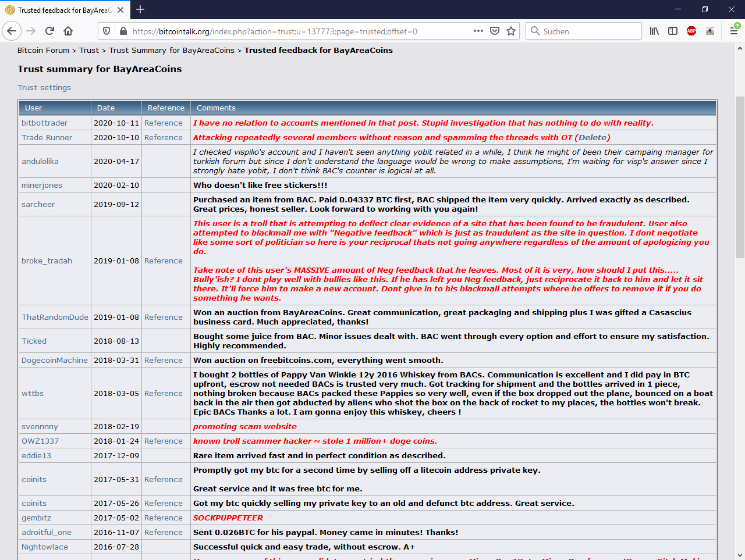745x560 pixels.
Task: Select the Trusted feedback for BayAreaCoins tab
Action: 65,10
